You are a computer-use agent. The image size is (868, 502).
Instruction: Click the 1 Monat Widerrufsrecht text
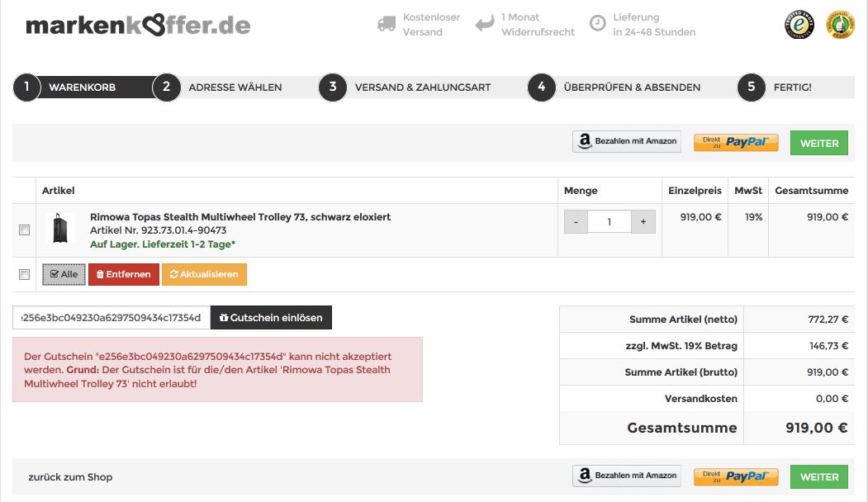point(538,24)
